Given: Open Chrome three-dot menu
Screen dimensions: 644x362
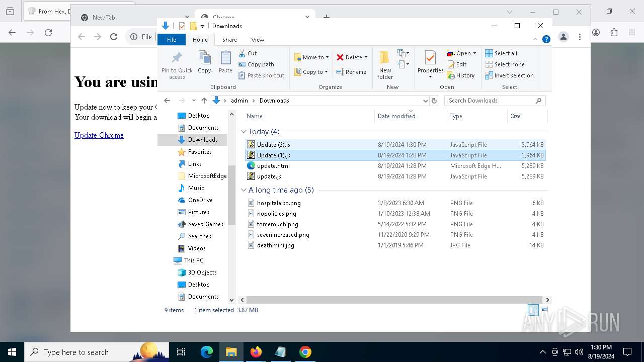Looking at the screenshot, I should 580,37.
